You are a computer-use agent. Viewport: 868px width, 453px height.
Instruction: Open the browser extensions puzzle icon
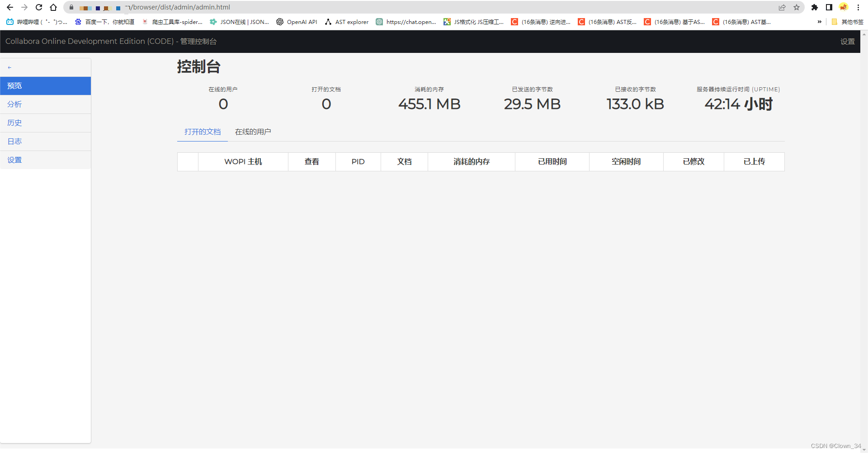tap(815, 7)
